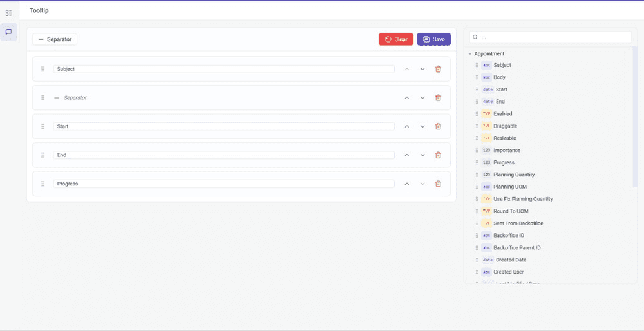Move the End row down
This screenshot has height=331, width=644.
tap(422, 155)
